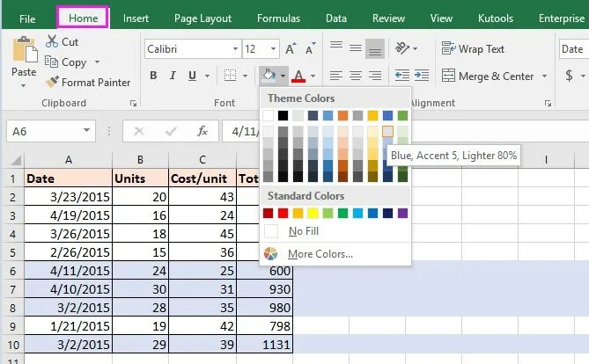This screenshot has height=364, width=589.
Task: Open the Borders dropdown arrow
Action: [x=245, y=76]
